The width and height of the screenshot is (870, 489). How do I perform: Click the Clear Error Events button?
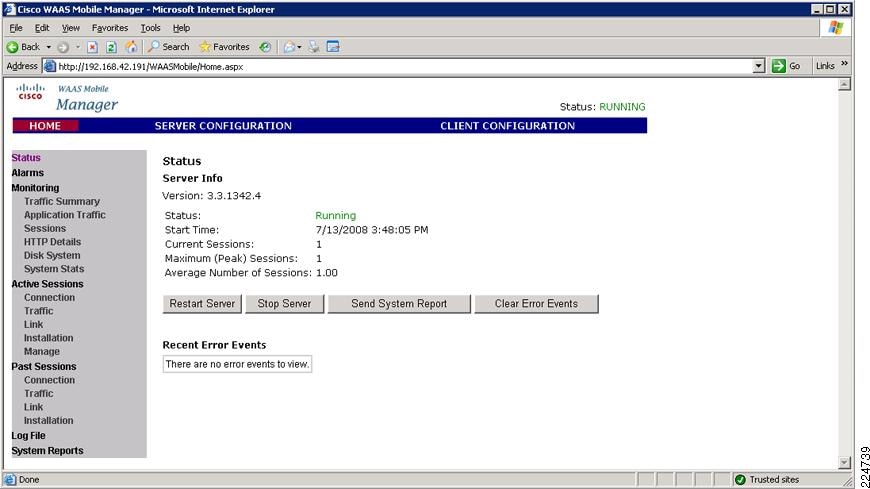tap(537, 304)
